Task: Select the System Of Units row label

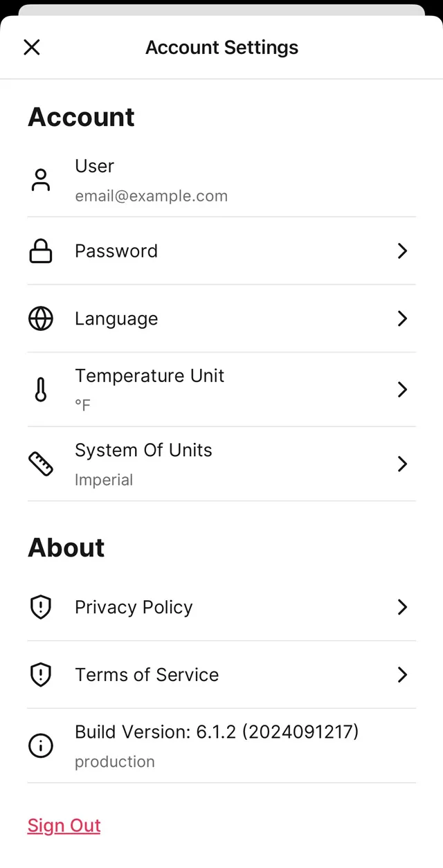Action: tap(143, 451)
